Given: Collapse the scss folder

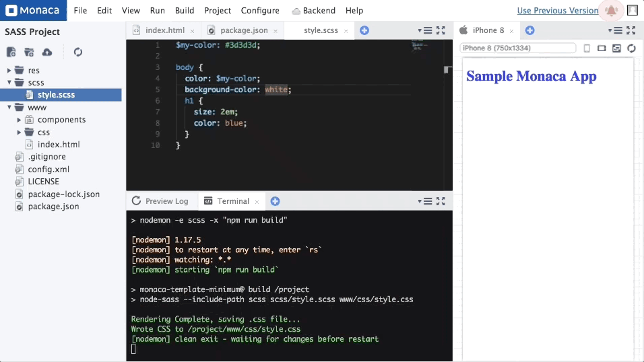Looking at the screenshot, I should click(x=9, y=83).
